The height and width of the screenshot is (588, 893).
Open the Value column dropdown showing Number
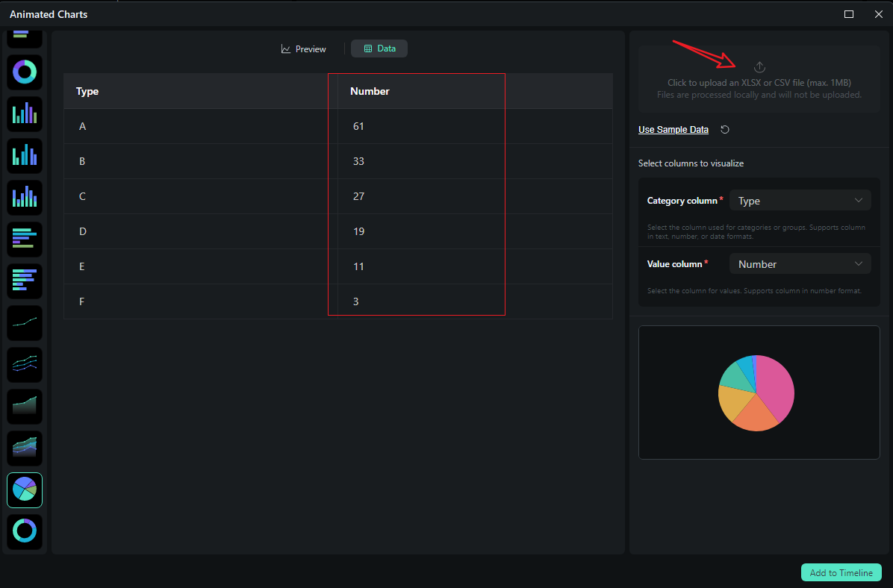pyautogui.click(x=800, y=263)
